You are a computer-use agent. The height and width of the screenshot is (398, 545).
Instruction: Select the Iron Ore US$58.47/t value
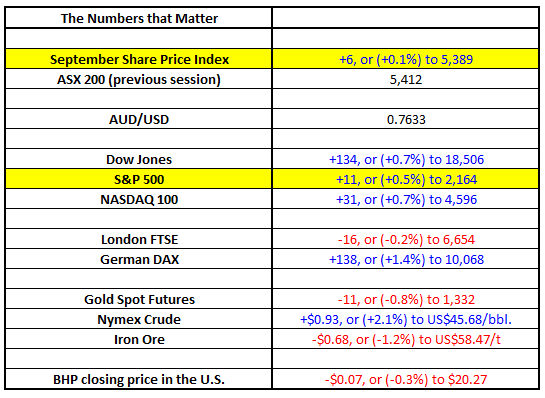tap(406, 339)
